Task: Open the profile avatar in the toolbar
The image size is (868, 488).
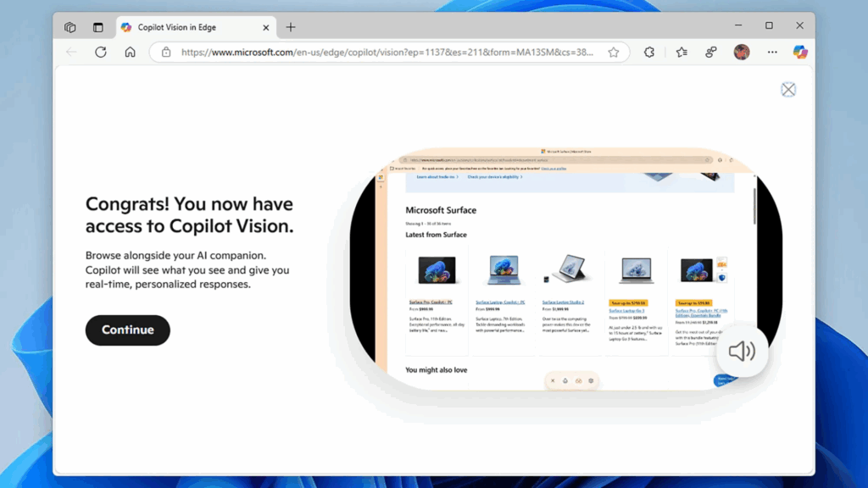Action: click(x=742, y=52)
